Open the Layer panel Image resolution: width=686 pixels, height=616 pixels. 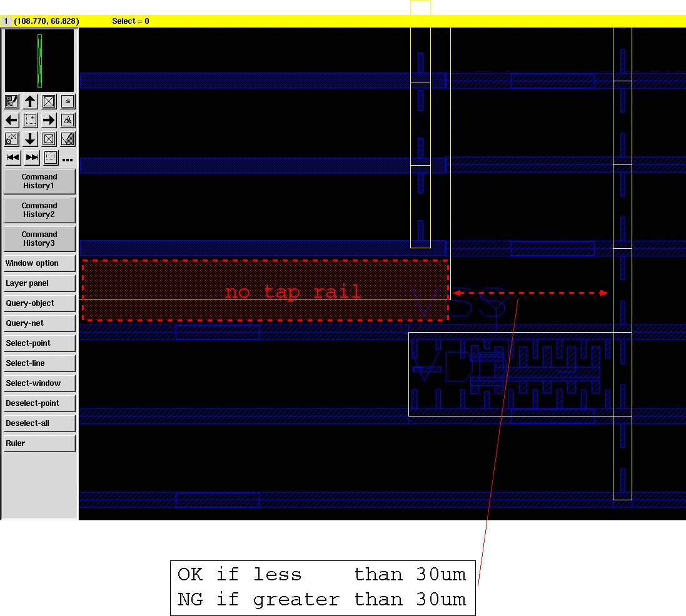pyautogui.click(x=39, y=283)
